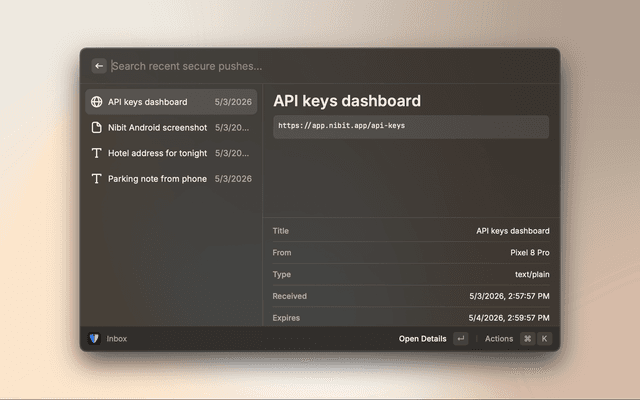Select Parking note from phone entry
The height and width of the screenshot is (400, 640).
pos(171,179)
